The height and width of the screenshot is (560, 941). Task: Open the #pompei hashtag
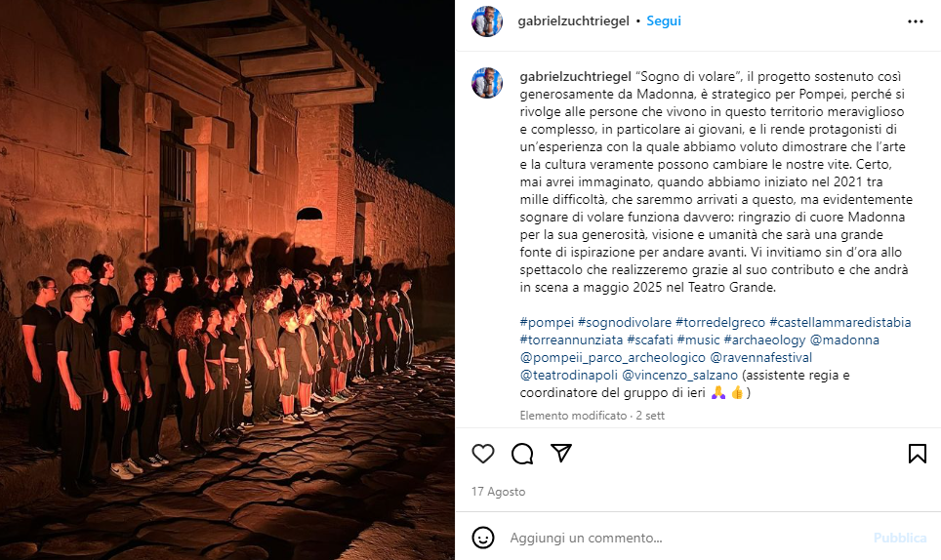547,323
